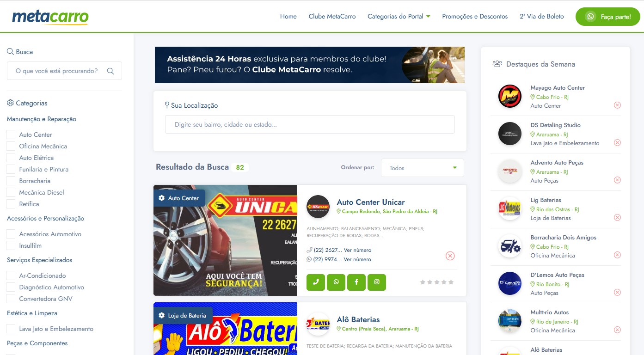Click the red X circle on Auto Center Unicar card

coord(450,256)
